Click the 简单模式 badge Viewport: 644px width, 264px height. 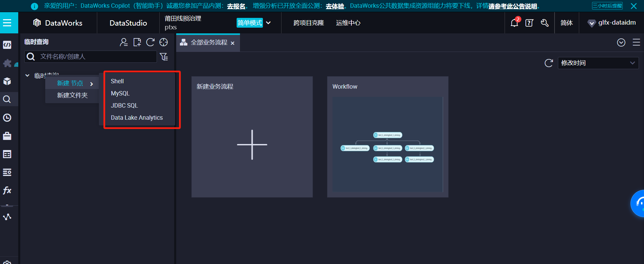250,23
